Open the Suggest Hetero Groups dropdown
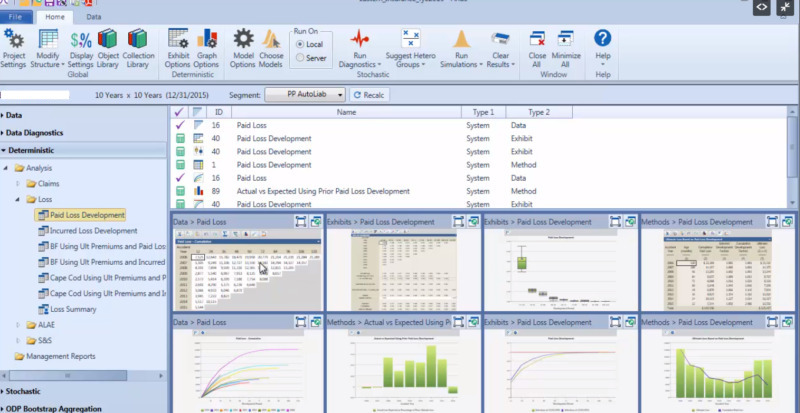Viewport: 800px width, 413px height. coord(410,48)
